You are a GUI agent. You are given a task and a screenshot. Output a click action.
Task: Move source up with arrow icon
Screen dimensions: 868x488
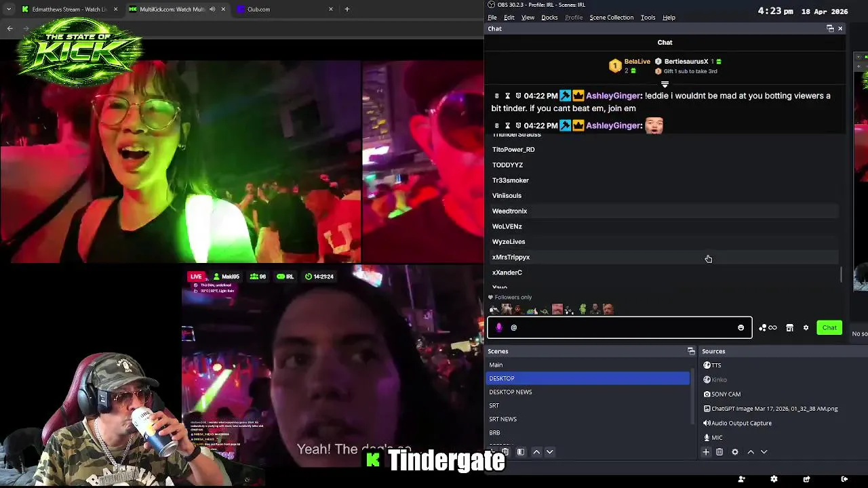pyautogui.click(x=751, y=452)
